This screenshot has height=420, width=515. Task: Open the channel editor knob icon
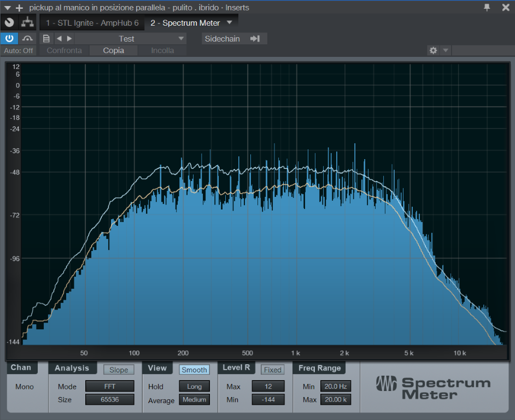[9, 22]
